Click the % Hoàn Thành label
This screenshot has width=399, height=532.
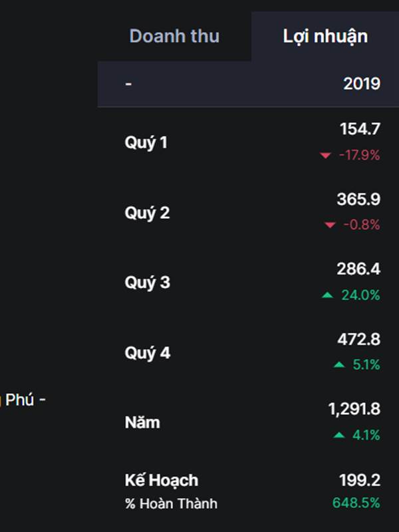tap(171, 503)
